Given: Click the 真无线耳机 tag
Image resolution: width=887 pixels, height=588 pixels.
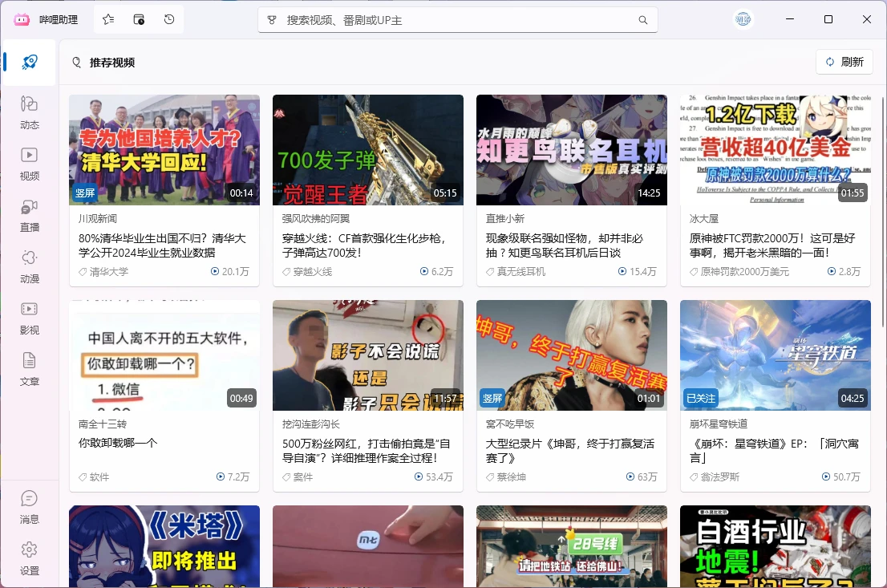Looking at the screenshot, I should [x=516, y=272].
